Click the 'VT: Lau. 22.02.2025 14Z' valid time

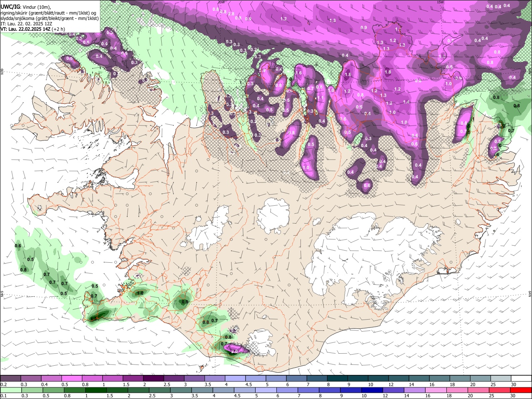point(25,29)
